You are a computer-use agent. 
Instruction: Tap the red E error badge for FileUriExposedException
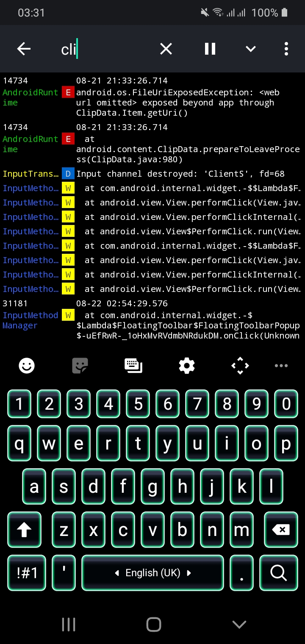[68, 92]
